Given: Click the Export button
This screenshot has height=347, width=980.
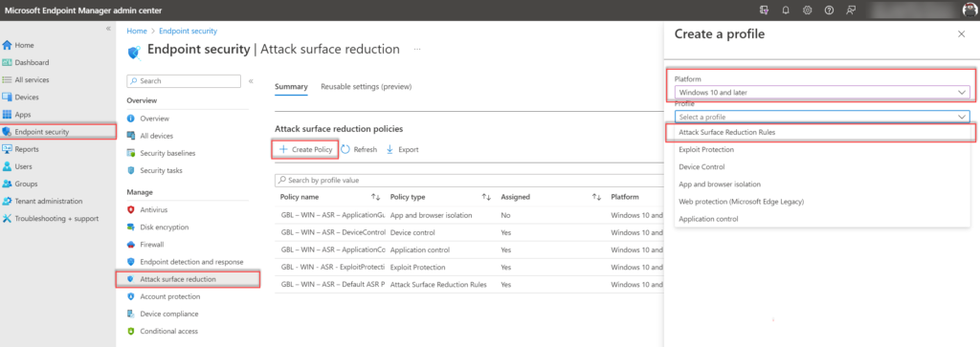Looking at the screenshot, I should pyautogui.click(x=403, y=150).
